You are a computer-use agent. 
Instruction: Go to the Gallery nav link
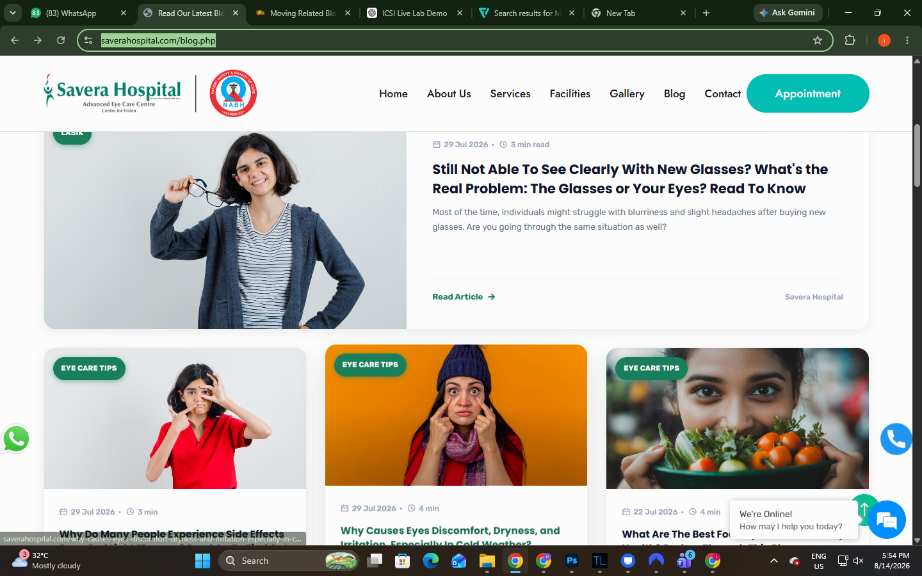627,93
